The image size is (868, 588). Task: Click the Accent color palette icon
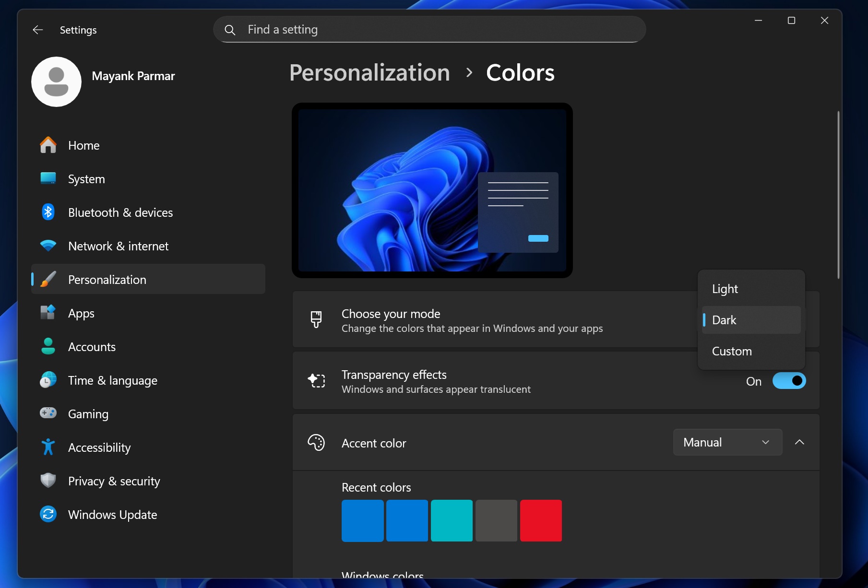pos(317,442)
